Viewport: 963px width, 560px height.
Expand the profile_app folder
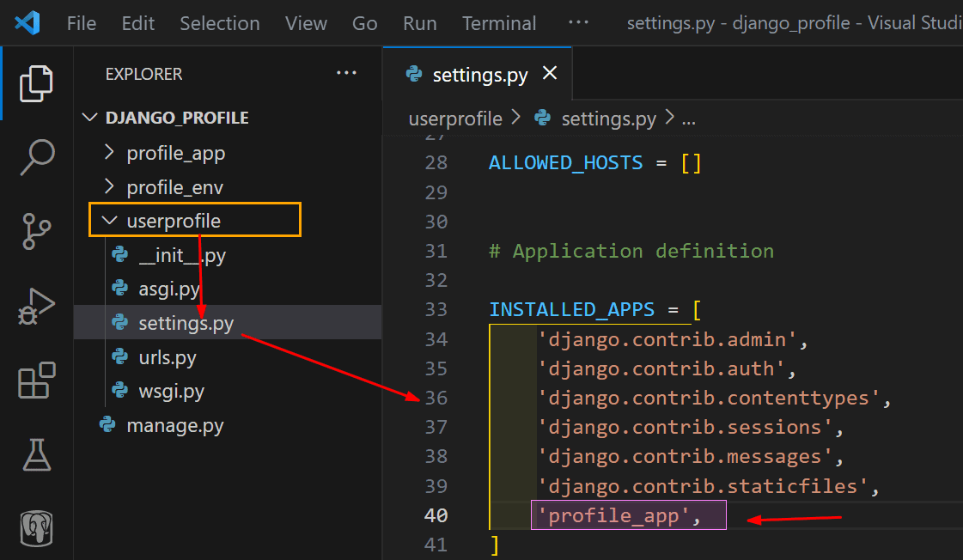[x=175, y=154]
